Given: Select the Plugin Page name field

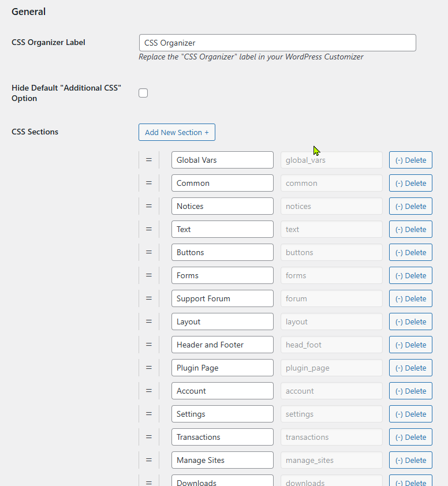Looking at the screenshot, I should pos(222,368).
